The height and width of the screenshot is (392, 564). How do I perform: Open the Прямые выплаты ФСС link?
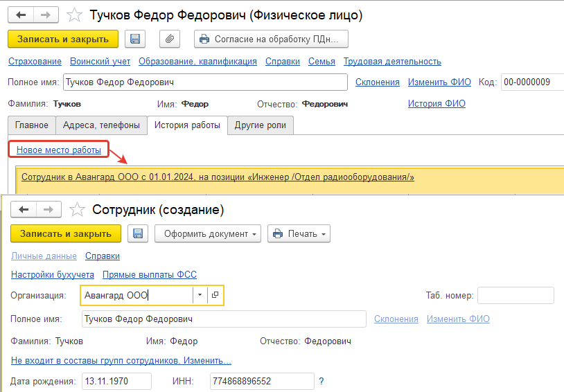[150, 275]
